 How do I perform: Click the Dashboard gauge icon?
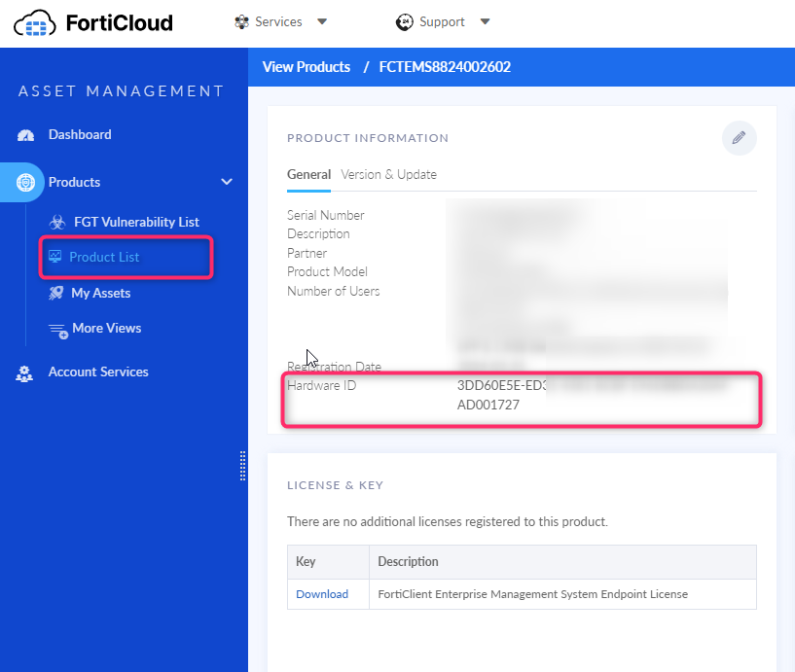25,135
